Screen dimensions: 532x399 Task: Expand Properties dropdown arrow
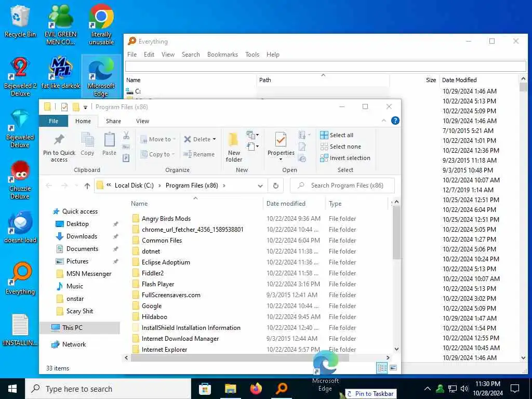281,160
